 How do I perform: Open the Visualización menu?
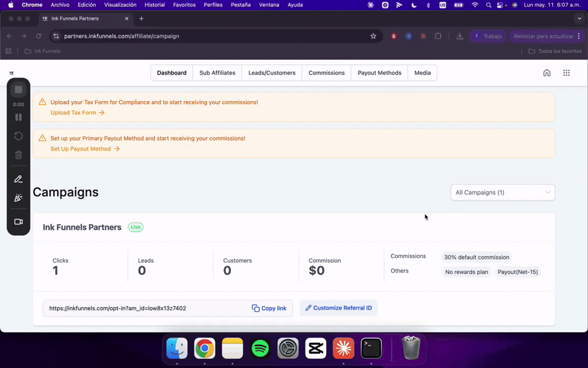click(121, 5)
